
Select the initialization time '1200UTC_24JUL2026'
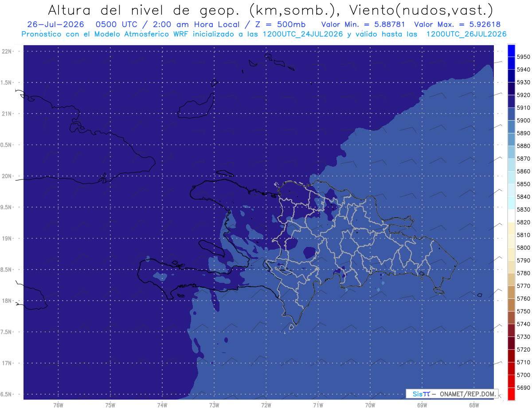303,34
